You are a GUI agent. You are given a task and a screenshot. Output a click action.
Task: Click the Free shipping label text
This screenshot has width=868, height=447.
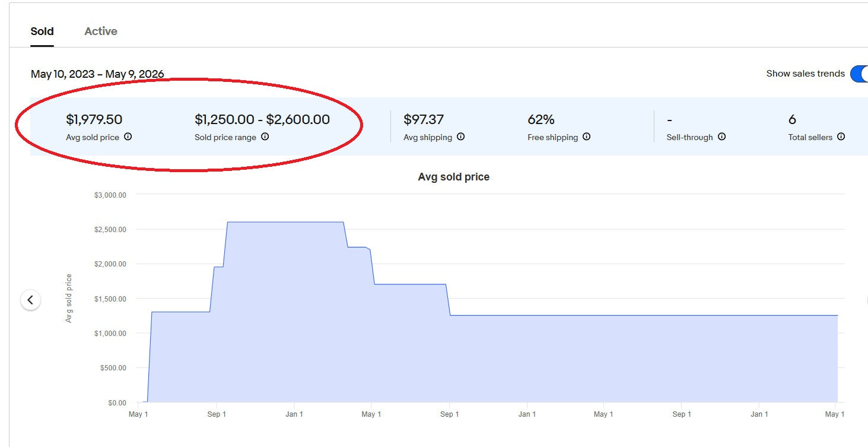552,137
